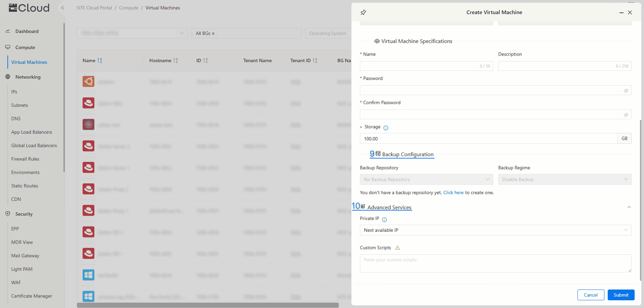
Task: Open the Backup Repository dropdown
Action: click(x=426, y=179)
